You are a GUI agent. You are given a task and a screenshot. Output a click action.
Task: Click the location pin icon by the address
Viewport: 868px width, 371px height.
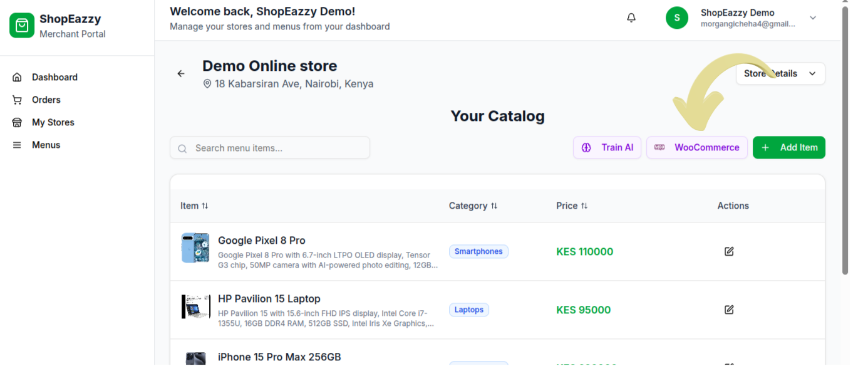coord(207,84)
